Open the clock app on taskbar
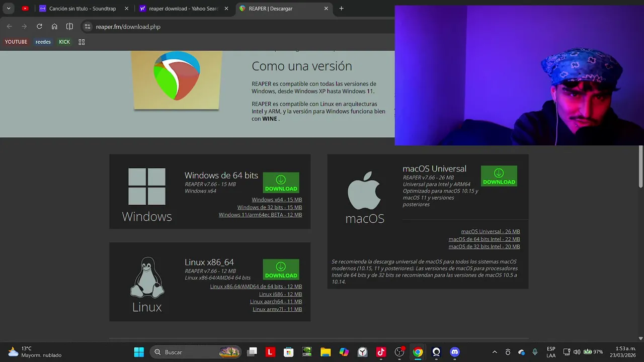 [362, 352]
